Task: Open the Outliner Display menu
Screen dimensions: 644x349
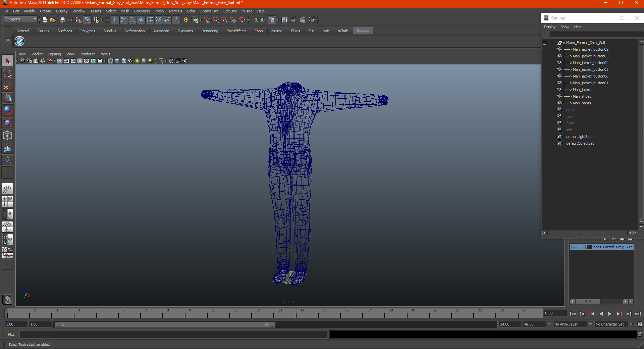Action: pyautogui.click(x=550, y=27)
